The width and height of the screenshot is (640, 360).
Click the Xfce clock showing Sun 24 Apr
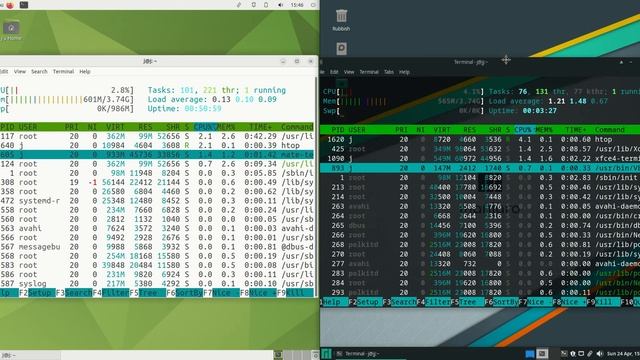pyautogui.click(x=623, y=353)
